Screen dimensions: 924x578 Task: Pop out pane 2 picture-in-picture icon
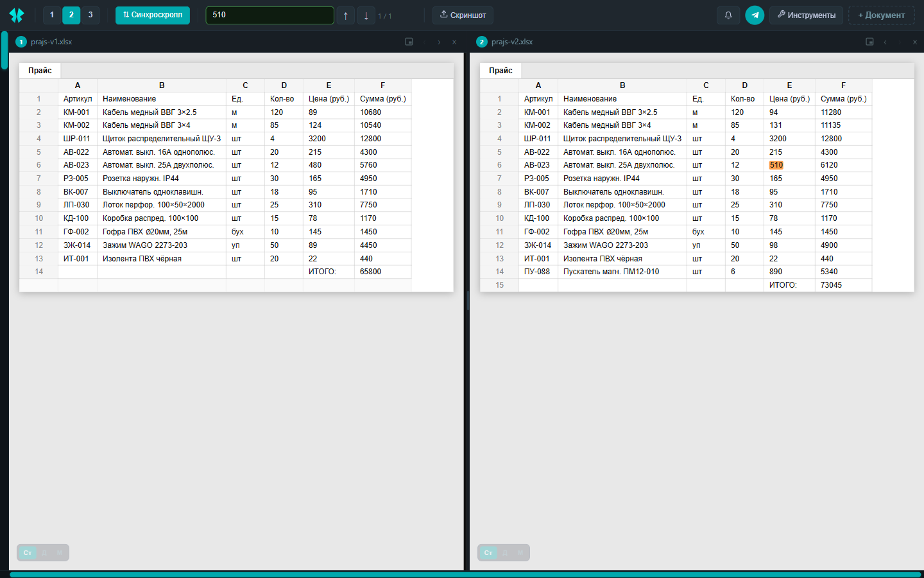coord(869,42)
